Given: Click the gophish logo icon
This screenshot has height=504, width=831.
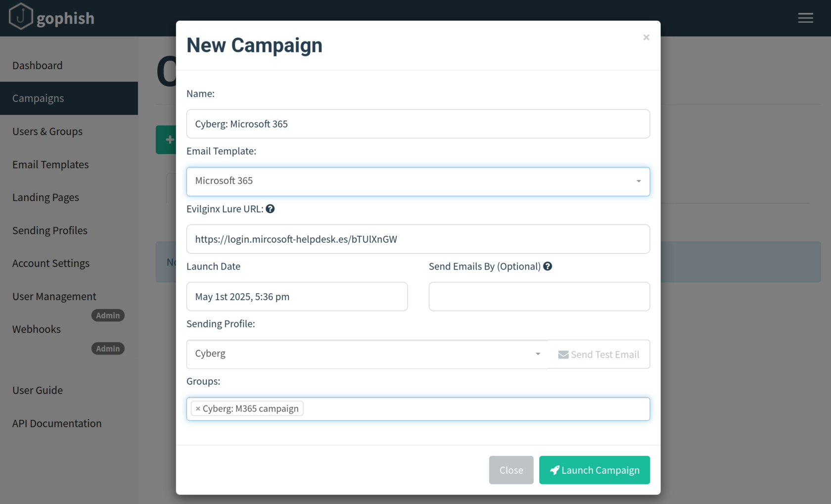Looking at the screenshot, I should [20, 16].
